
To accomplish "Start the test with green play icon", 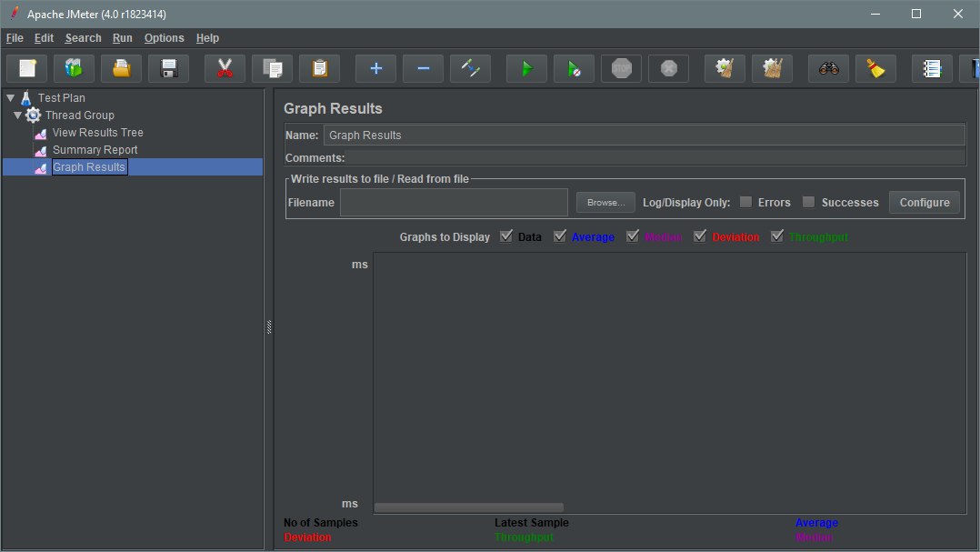I will 526,68.
